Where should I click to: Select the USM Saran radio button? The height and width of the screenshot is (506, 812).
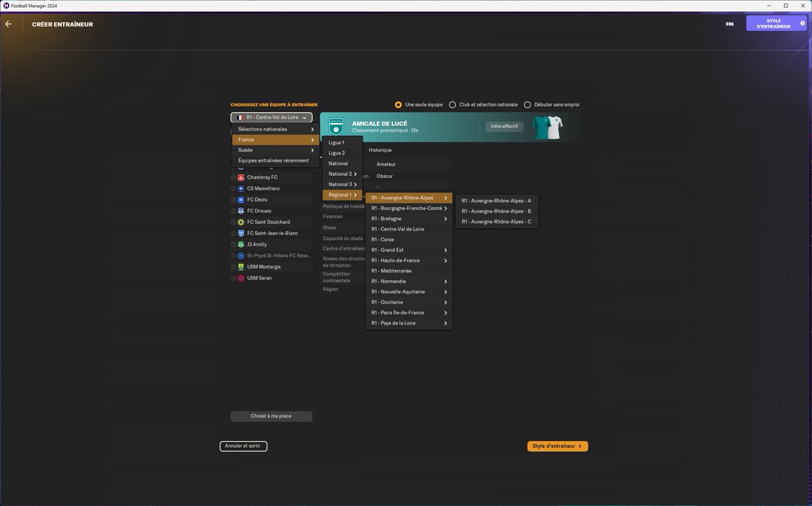tap(233, 278)
